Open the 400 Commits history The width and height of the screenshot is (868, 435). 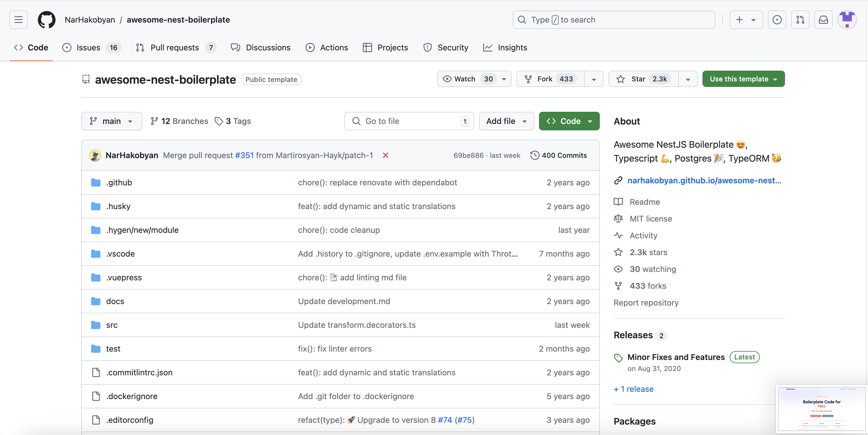coord(559,155)
